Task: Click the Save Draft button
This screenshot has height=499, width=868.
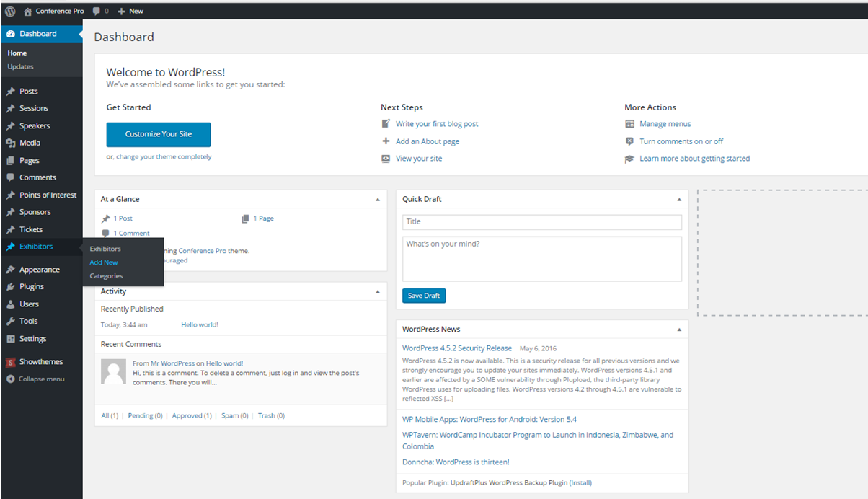Action: [x=424, y=296]
